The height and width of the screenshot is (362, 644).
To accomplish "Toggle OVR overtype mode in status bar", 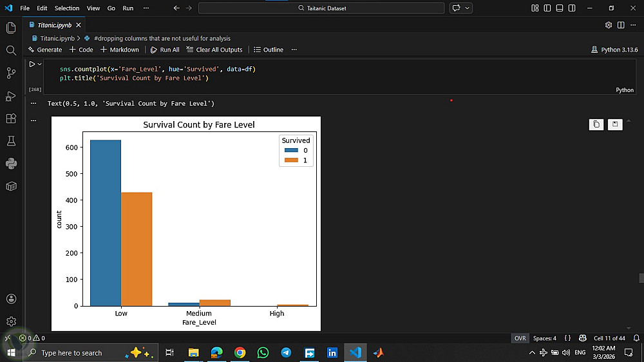I will 520,338.
